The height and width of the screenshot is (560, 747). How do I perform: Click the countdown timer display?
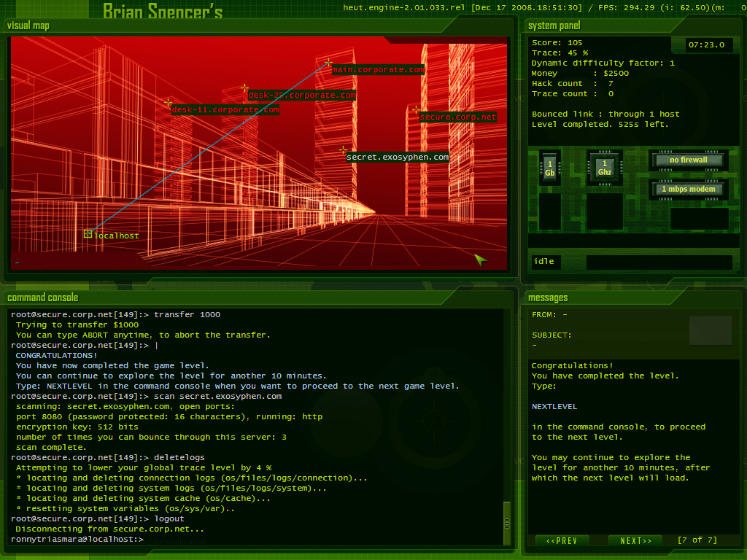710,45
